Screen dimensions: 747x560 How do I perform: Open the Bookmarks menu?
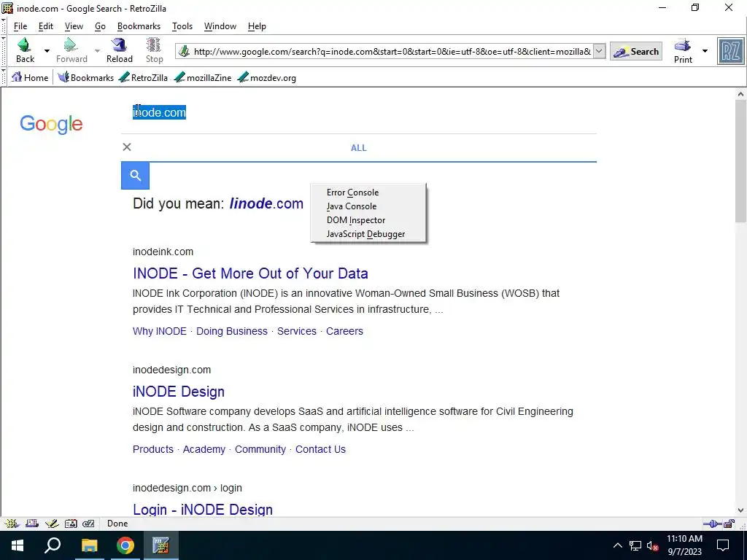139,26
